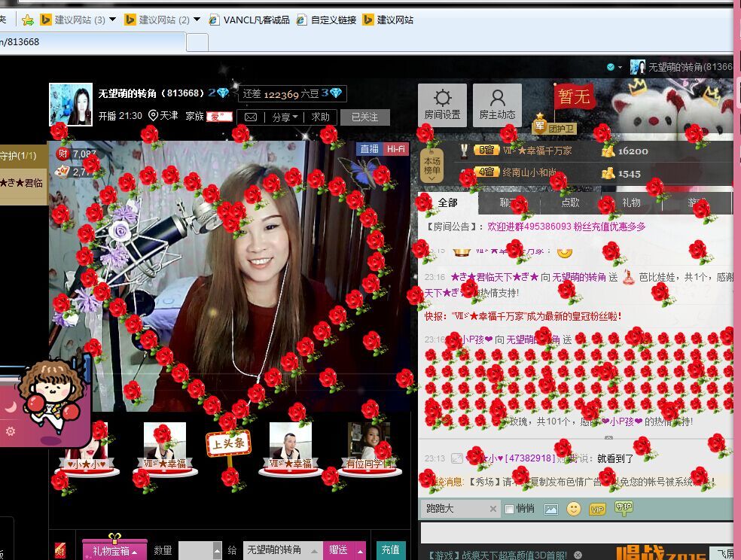Open the empty browser tab next to the 813668 tab

point(197,42)
